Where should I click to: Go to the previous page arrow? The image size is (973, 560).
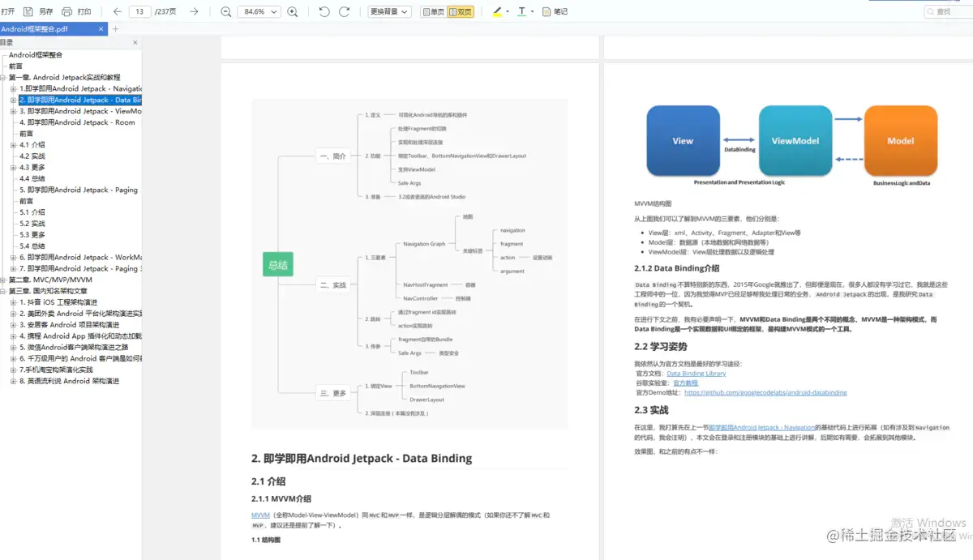click(x=118, y=11)
